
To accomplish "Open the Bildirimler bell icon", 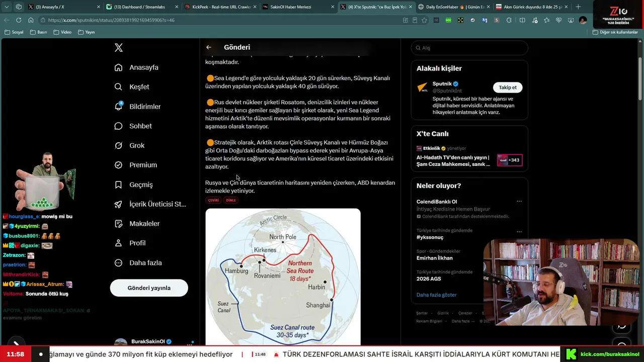I will 118,106.
